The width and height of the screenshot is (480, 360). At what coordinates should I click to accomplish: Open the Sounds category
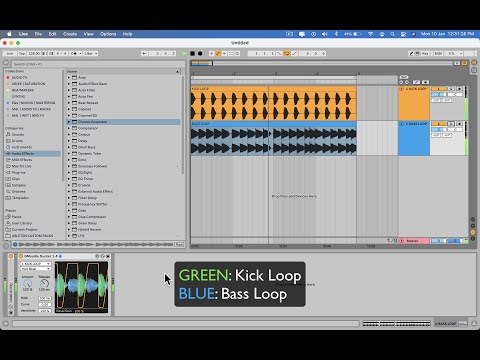[18, 134]
